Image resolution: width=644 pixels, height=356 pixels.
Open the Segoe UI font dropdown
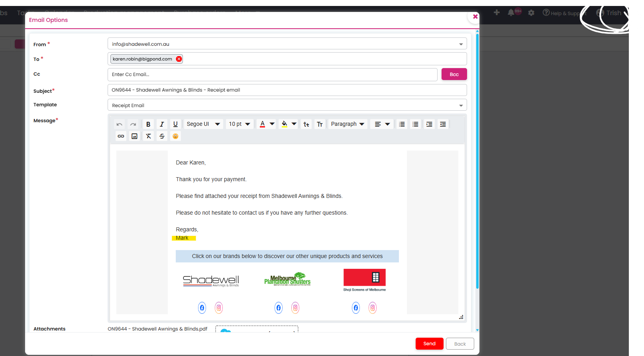pyautogui.click(x=203, y=124)
